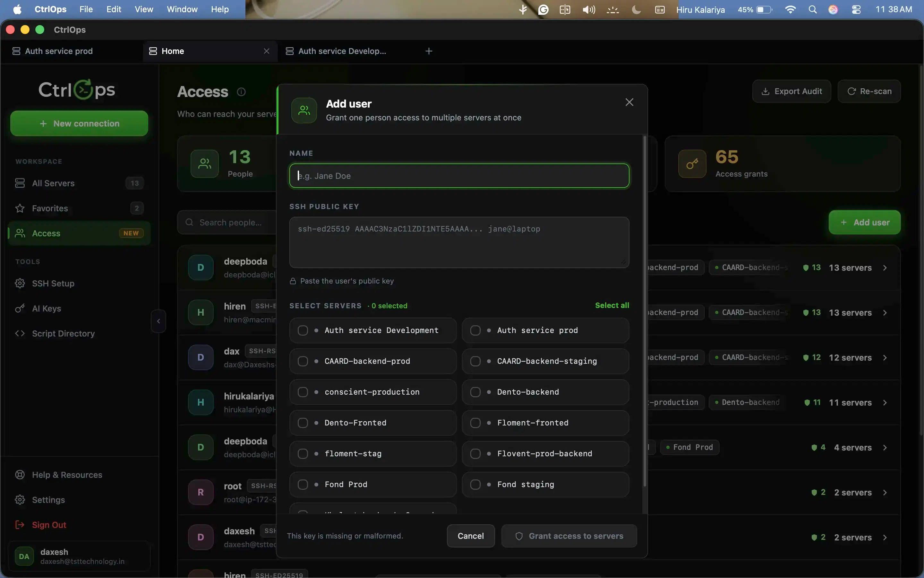
Task: Close the Add user dialog
Action: 629,102
